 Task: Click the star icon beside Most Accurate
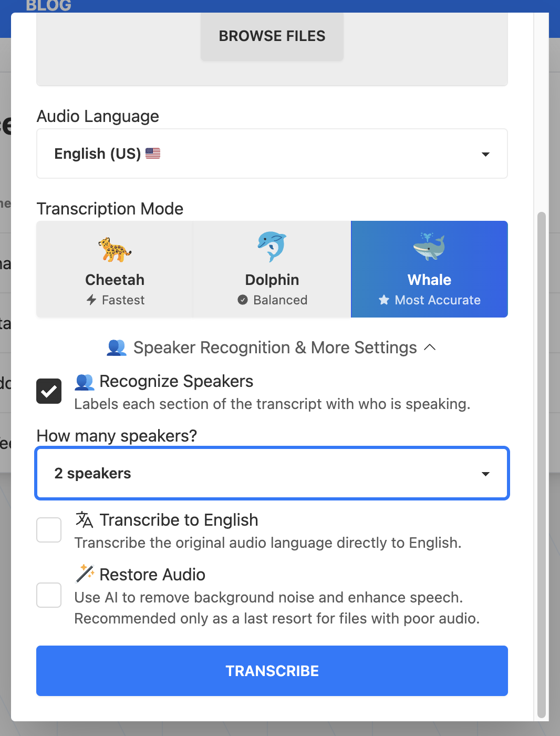click(x=384, y=300)
